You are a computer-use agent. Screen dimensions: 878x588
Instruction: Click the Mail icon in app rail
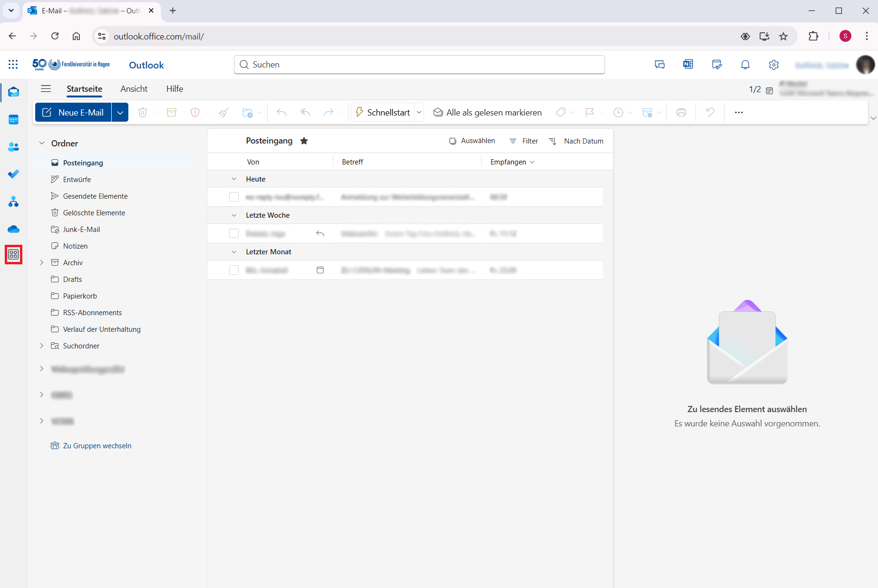[x=13, y=92]
